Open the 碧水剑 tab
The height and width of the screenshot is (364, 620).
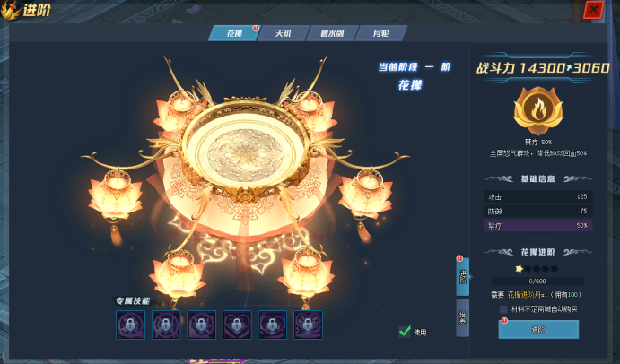click(x=332, y=33)
